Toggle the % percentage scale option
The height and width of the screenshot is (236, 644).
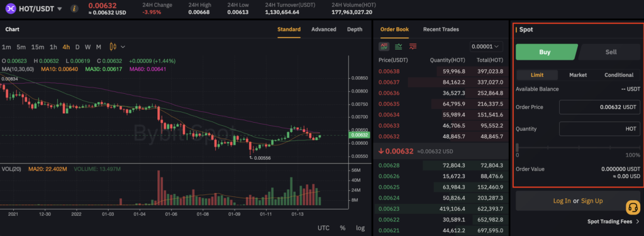(x=343, y=228)
